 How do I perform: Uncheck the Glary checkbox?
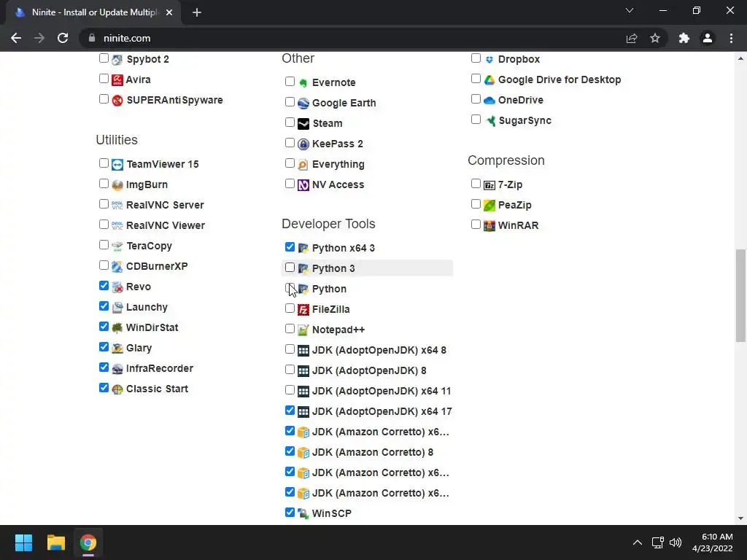[104, 347]
